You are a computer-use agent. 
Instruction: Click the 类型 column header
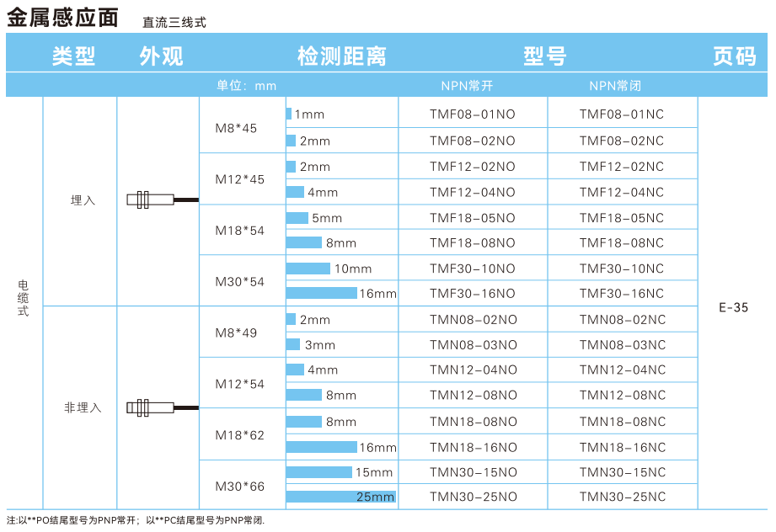74,56
